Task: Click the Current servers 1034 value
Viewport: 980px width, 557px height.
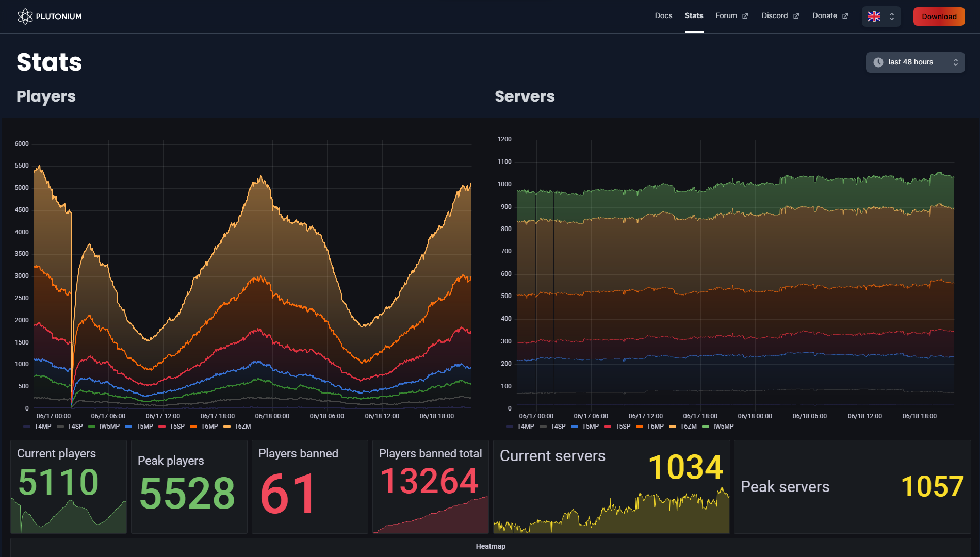Action: (685, 467)
